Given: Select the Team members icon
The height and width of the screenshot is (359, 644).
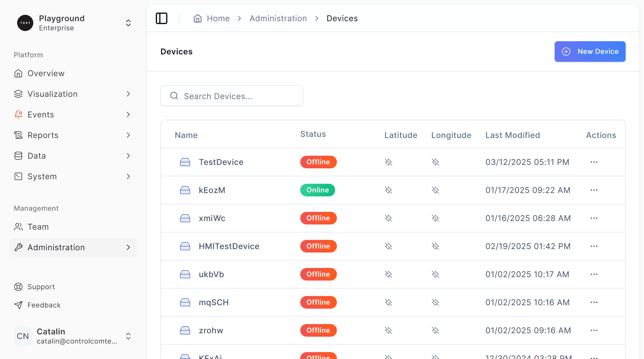Looking at the screenshot, I should pyautogui.click(x=18, y=227).
